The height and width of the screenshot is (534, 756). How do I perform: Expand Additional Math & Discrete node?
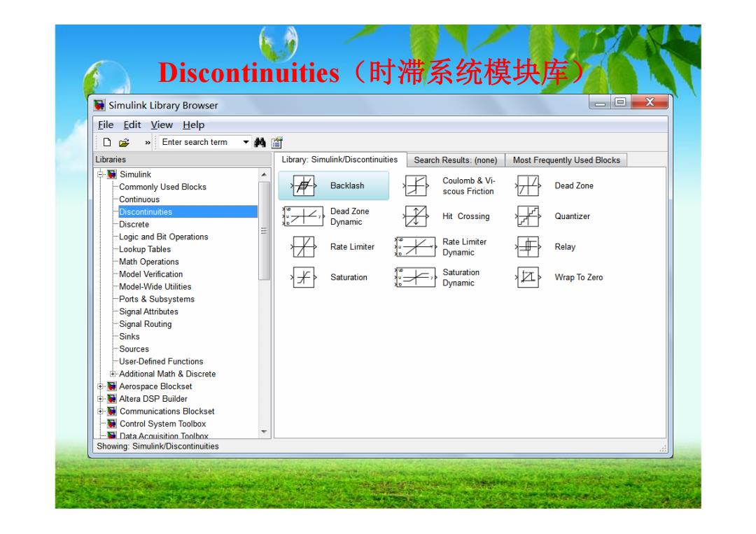coord(112,374)
